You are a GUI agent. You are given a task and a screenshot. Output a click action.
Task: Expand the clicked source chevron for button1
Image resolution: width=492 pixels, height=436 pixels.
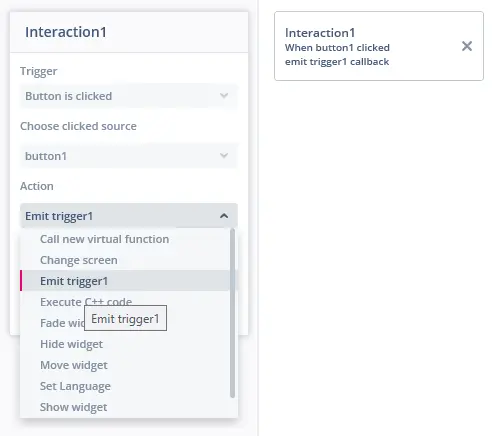[224, 156]
